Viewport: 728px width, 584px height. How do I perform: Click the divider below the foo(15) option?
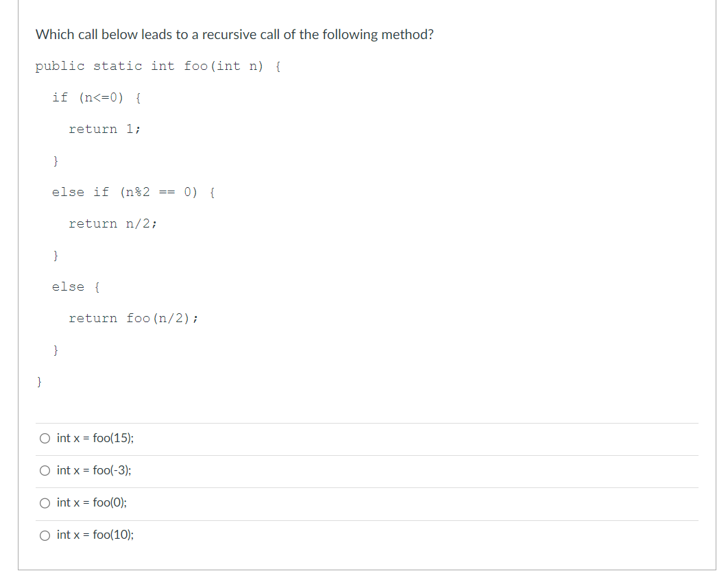tap(366, 454)
